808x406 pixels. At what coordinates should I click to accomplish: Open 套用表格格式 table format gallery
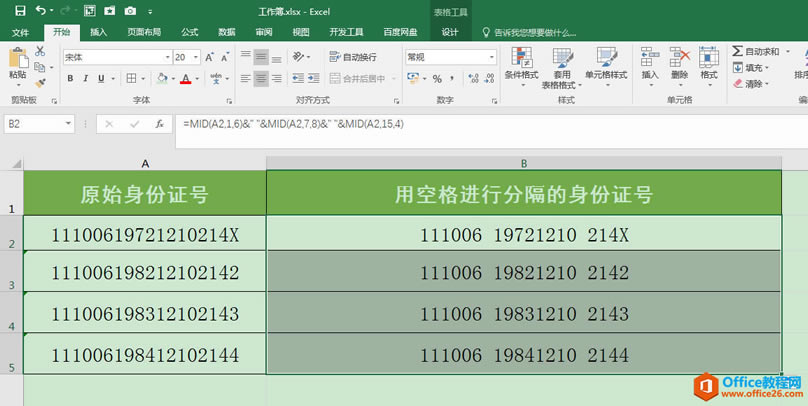pyautogui.click(x=562, y=67)
